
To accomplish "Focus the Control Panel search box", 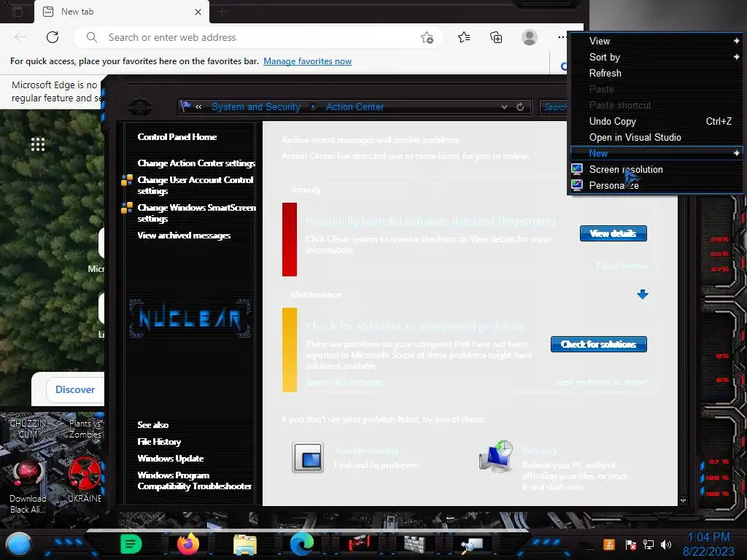I will pos(555,107).
